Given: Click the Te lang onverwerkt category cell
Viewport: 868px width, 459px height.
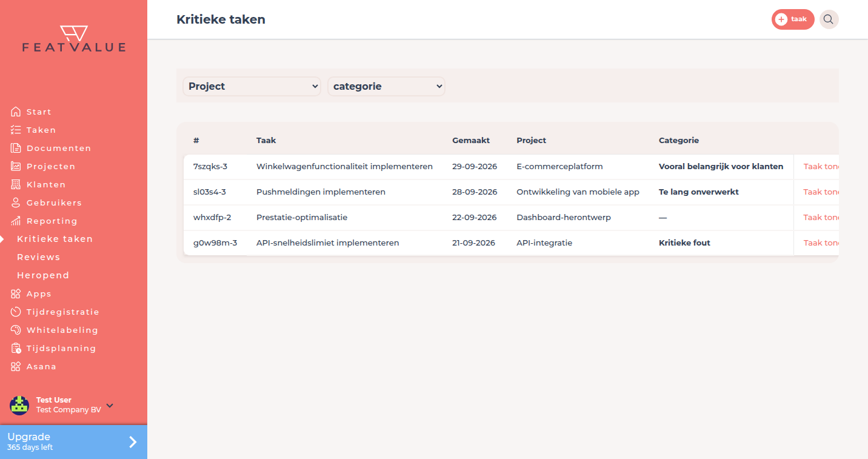Looking at the screenshot, I should pyautogui.click(x=699, y=192).
